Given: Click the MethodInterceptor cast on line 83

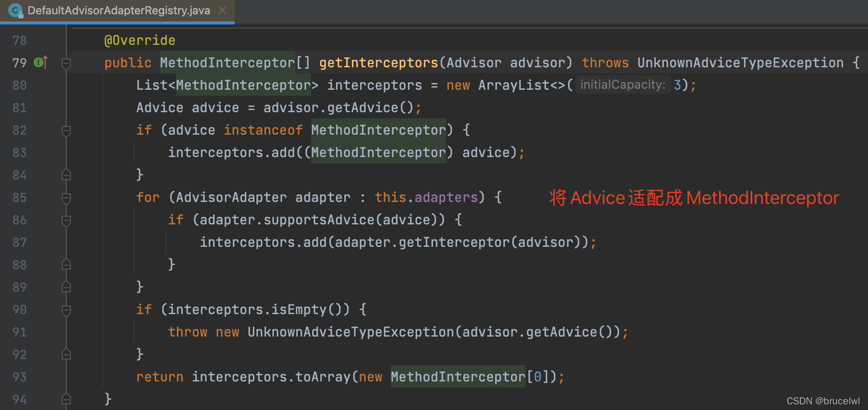Looking at the screenshot, I should tap(378, 152).
